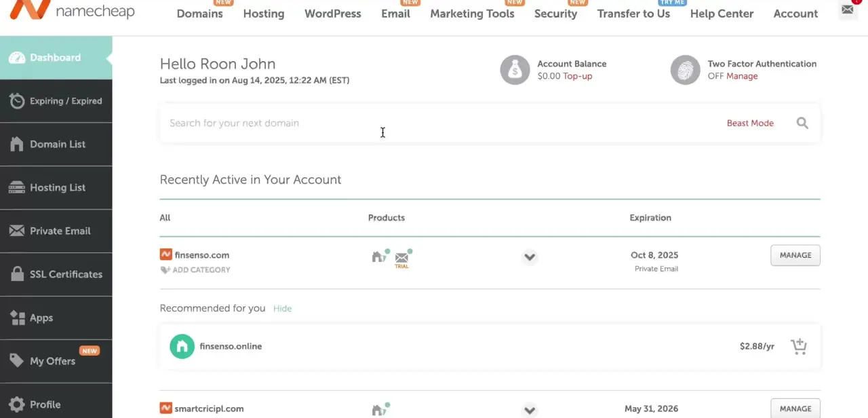Screen dimensions: 868x418
Task: Click the ADD CATEGORY link
Action: coord(201,270)
